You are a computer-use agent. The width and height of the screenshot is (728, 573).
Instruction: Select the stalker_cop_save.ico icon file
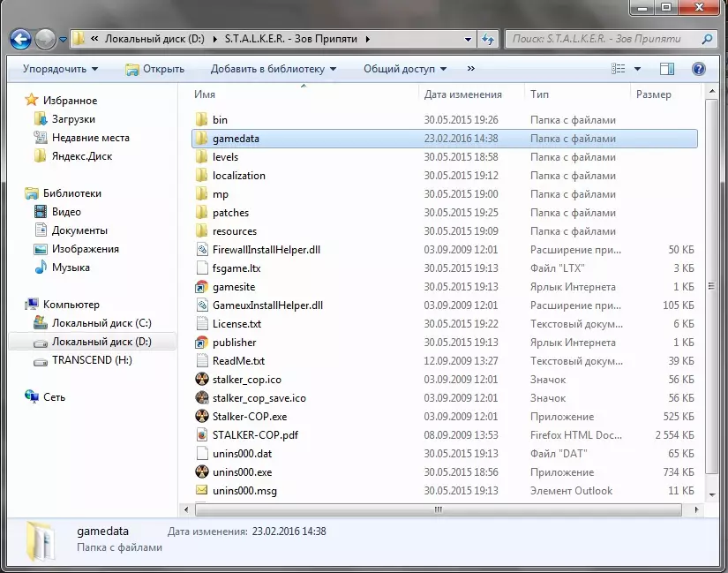point(202,398)
